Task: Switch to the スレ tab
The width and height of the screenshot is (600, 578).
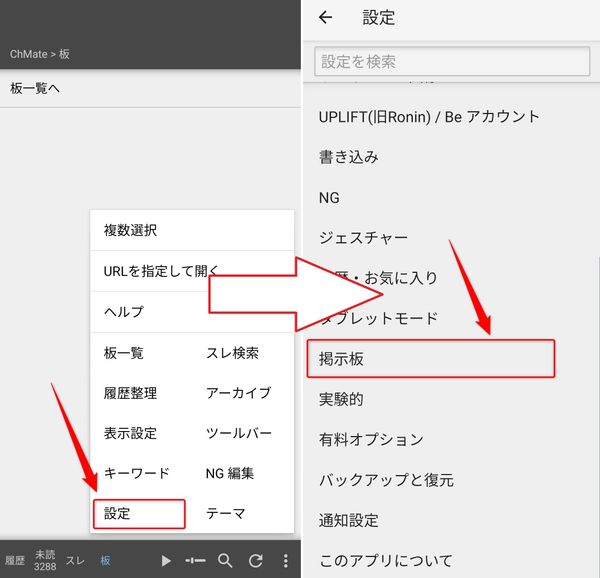Action: [x=75, y=561]
